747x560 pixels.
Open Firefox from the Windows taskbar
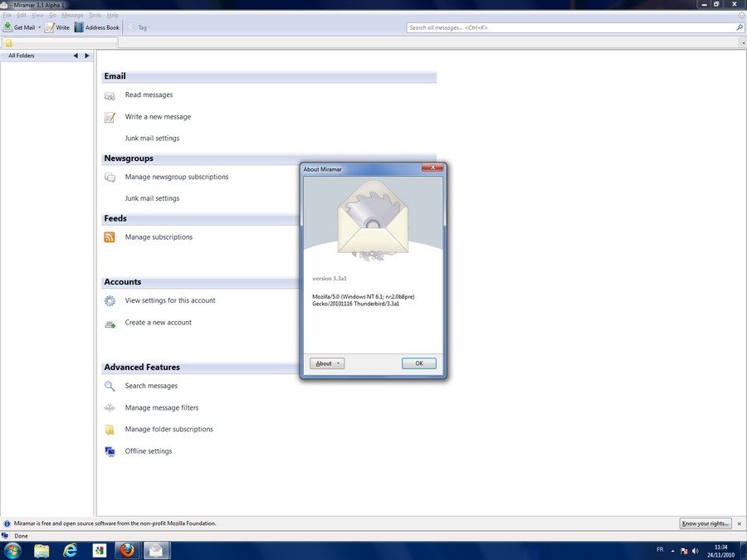click(127, 550)
